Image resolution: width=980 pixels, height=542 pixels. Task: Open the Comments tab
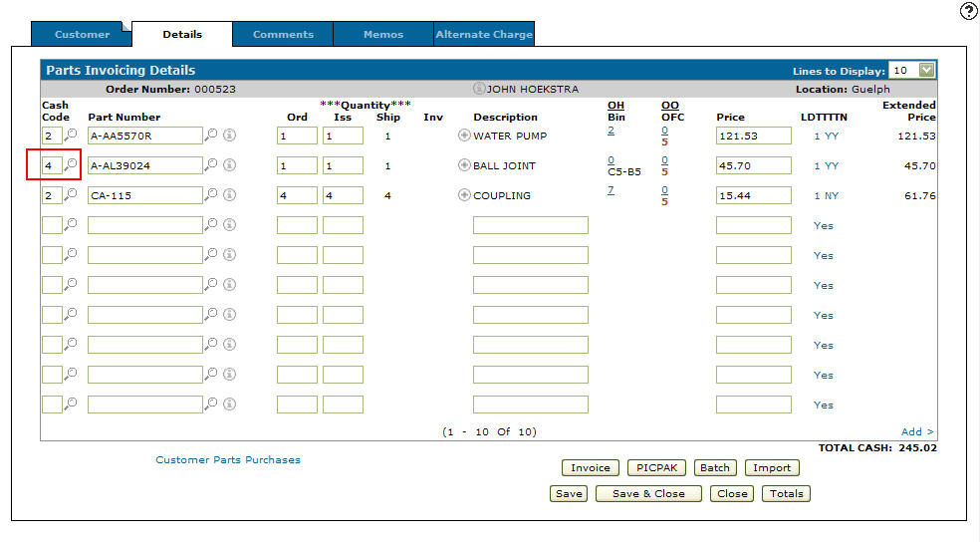[x=283, y=35]
